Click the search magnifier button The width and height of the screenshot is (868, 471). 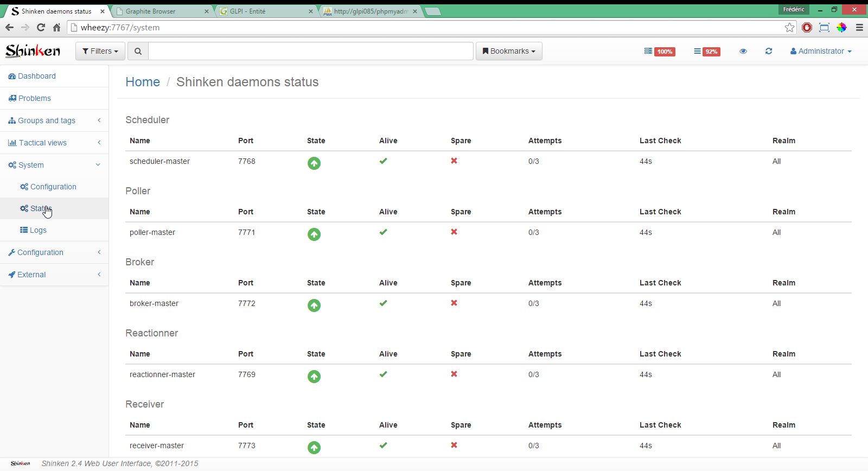pos(138,51)
